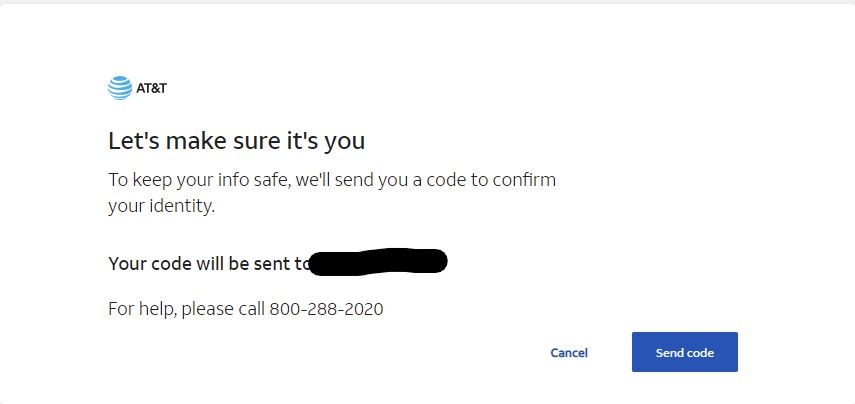Screen dimensions: 855x404
Task: Click the AT&T wordmark beside the globe
Action: [x=151, y=88]
